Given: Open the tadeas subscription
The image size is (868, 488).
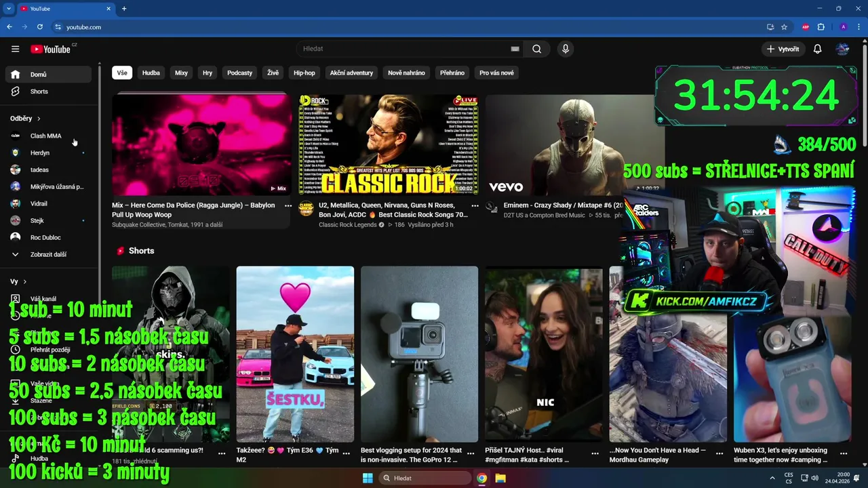Looking at the screenshot, I should [x=48, y=169].
